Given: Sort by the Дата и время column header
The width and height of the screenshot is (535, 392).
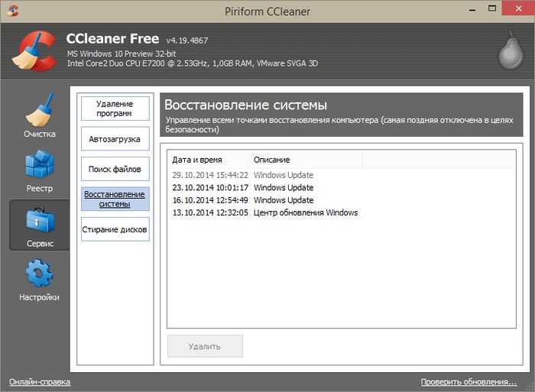Looking at the screenshot, I should click(x=209, y=160).
